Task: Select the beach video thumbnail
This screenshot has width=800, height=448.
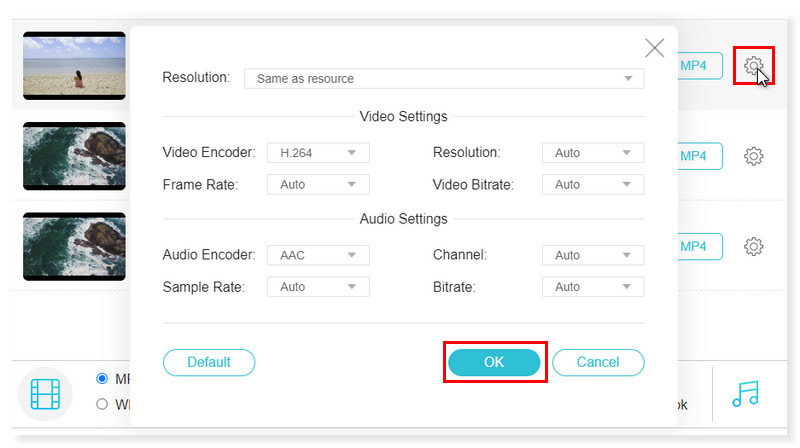Action: point(74,66)
